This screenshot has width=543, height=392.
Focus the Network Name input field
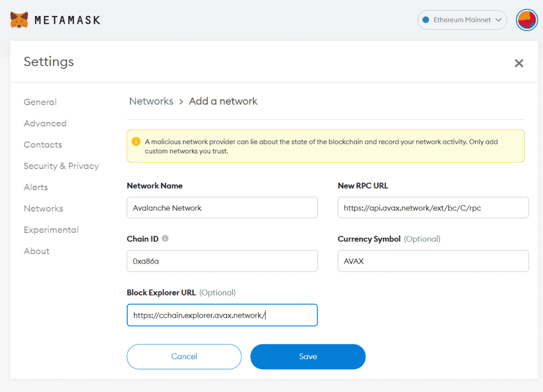(222, 208)
